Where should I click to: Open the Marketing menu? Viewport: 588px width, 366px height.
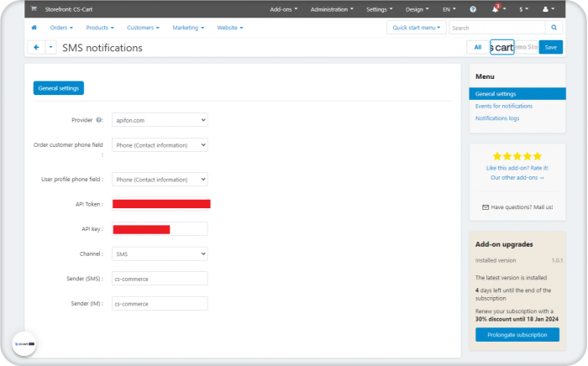coord(188,28)
